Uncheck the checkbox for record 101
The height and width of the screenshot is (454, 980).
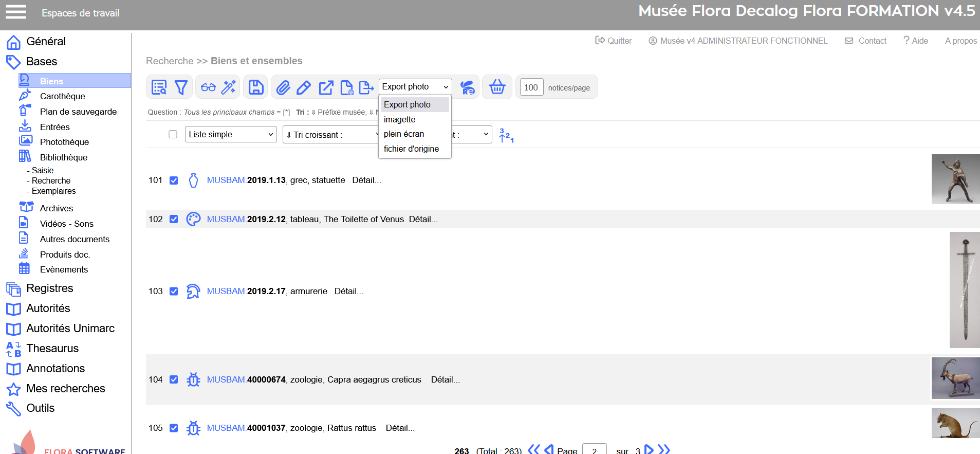tap(174, 180)
